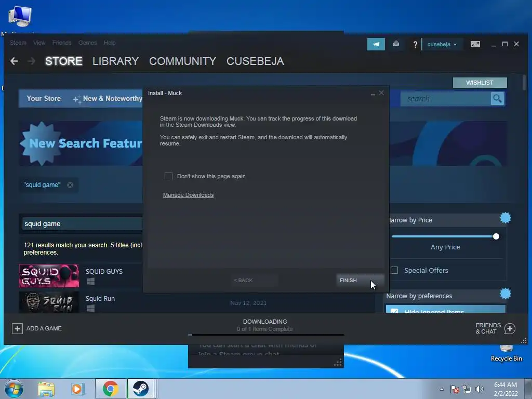
Task: Click the Show desktop button
Action: tap(528, 389)
